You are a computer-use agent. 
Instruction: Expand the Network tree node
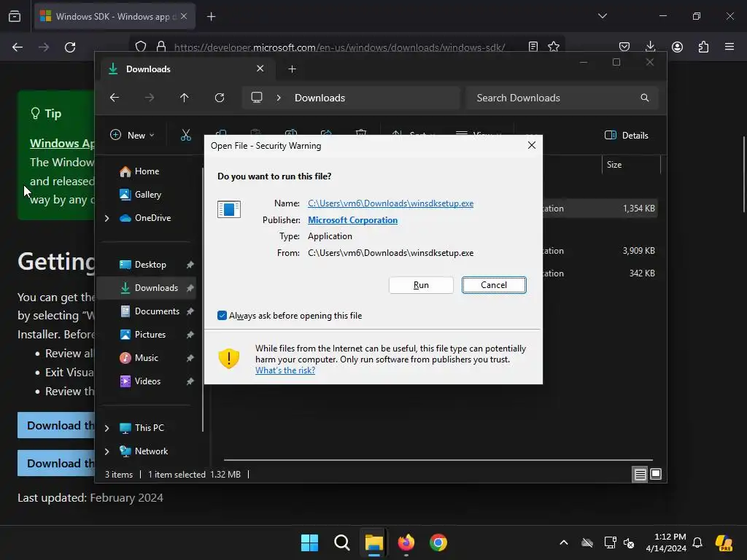[107, 451]
